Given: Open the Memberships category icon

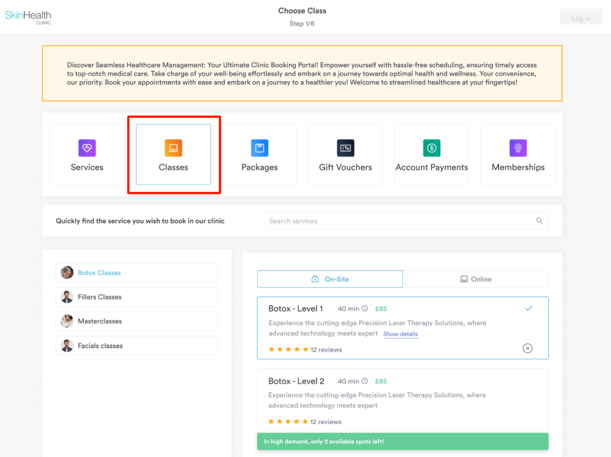Looking at the screenshot, I should (517, 149).
